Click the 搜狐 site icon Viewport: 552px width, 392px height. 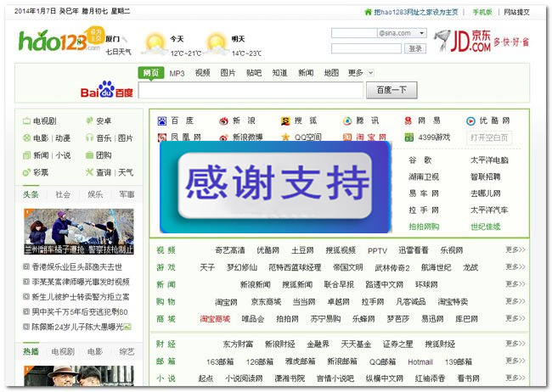pyautogui.click(x=285, y=121)
